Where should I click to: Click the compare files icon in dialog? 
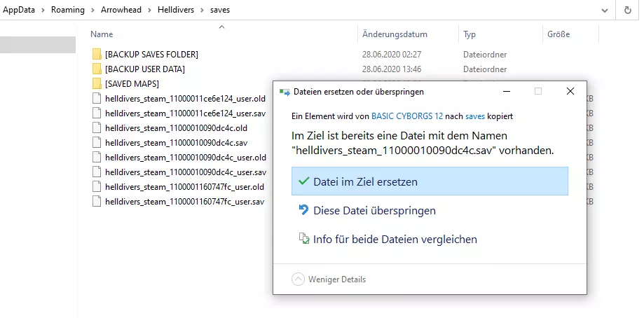click(303, 240)
